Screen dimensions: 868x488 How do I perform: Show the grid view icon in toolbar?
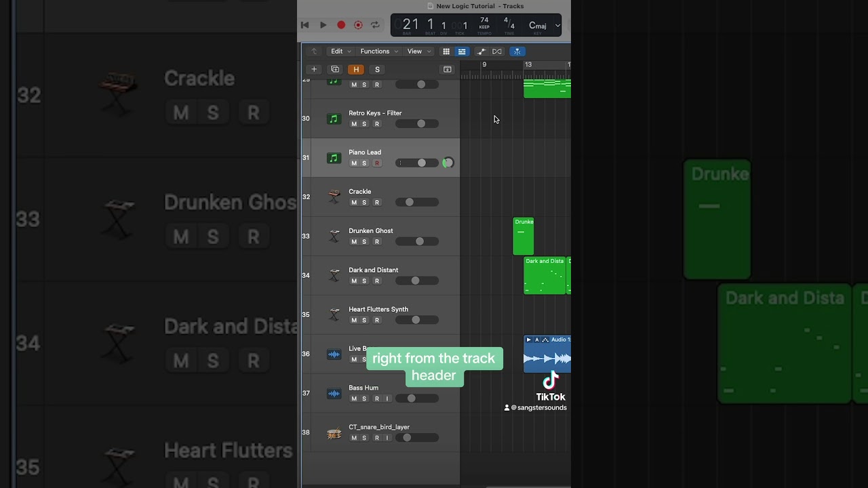(446, 52)
